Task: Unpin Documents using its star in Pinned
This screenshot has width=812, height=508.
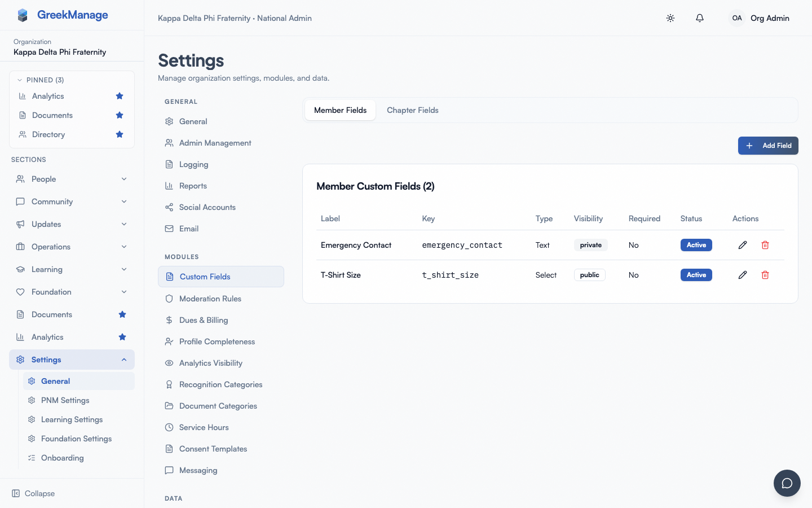Action: coord(120,115)
